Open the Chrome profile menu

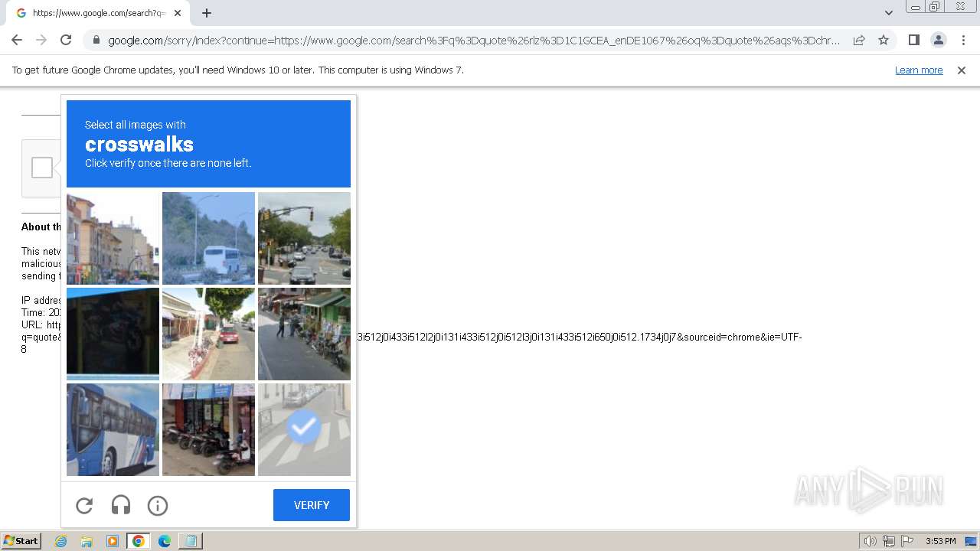(x=938, y=40)
